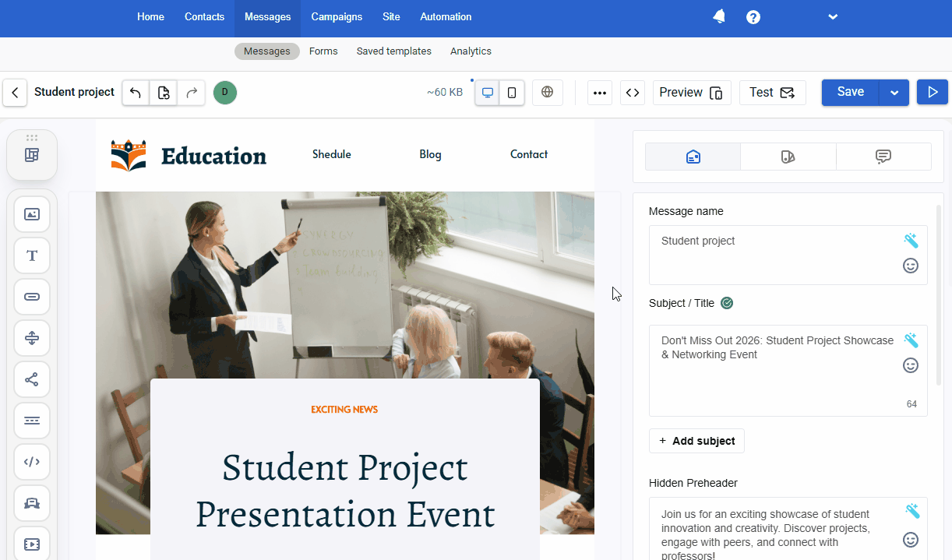Open the Campaigns menu

pos(337,17)
